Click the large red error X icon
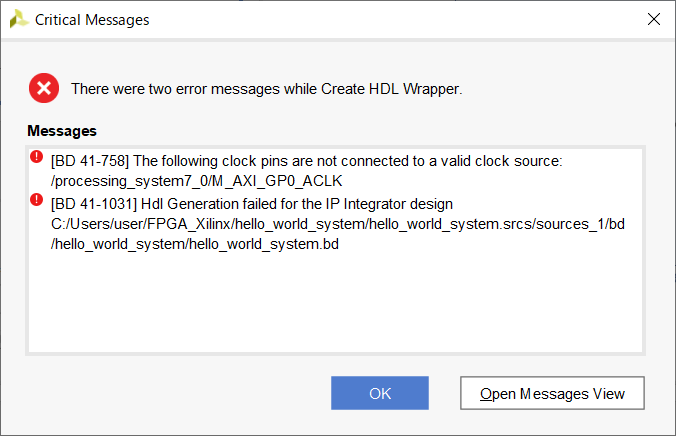676x436 pixels. [x=44, y=88]
